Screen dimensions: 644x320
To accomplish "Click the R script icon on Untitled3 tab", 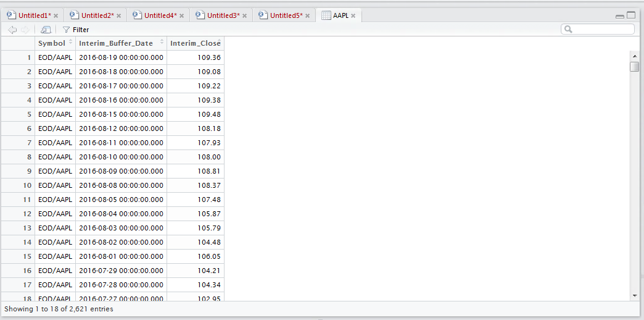I will [200, 15].
